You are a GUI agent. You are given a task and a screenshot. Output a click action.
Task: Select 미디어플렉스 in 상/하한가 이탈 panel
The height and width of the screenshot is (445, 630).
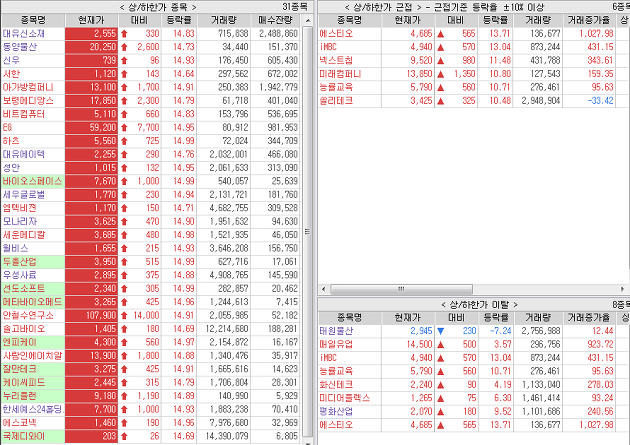(x=344, y=398)
